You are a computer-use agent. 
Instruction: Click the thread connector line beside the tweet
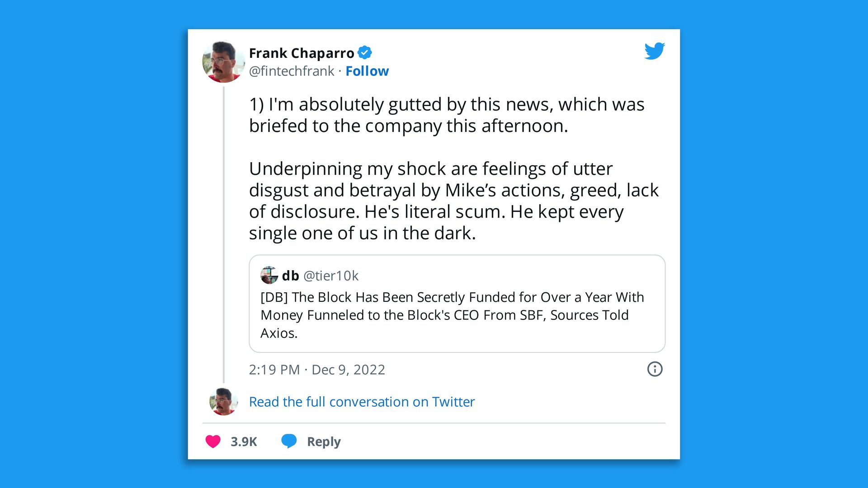click(x=223, y=226)
